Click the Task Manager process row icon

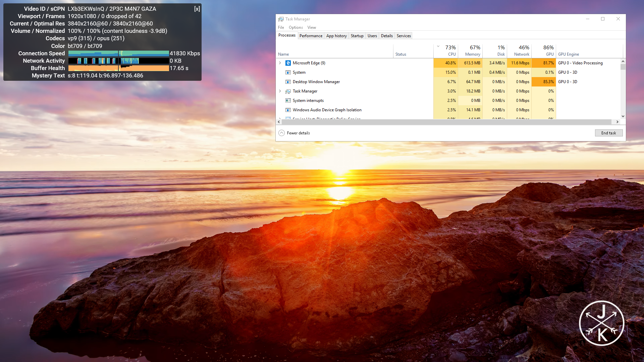pos(288,91)
